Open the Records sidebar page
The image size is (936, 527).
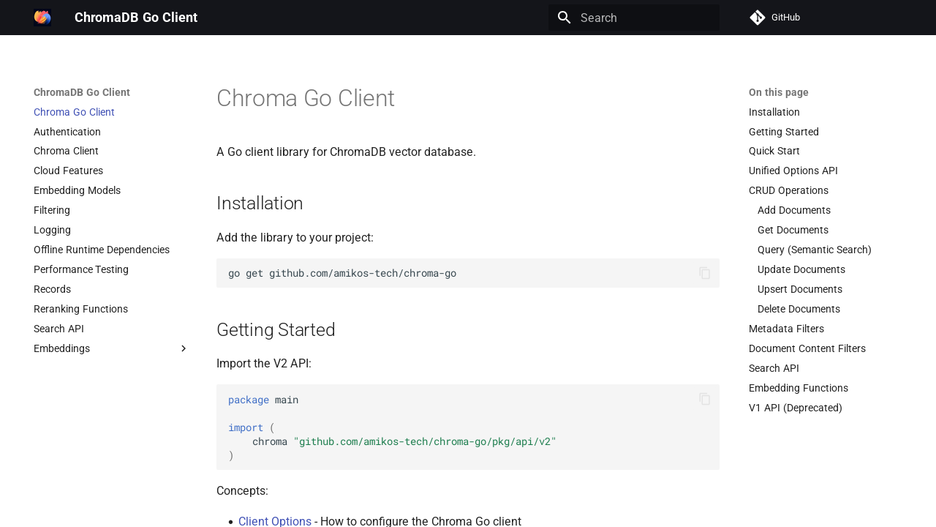(x=52, y=289)
